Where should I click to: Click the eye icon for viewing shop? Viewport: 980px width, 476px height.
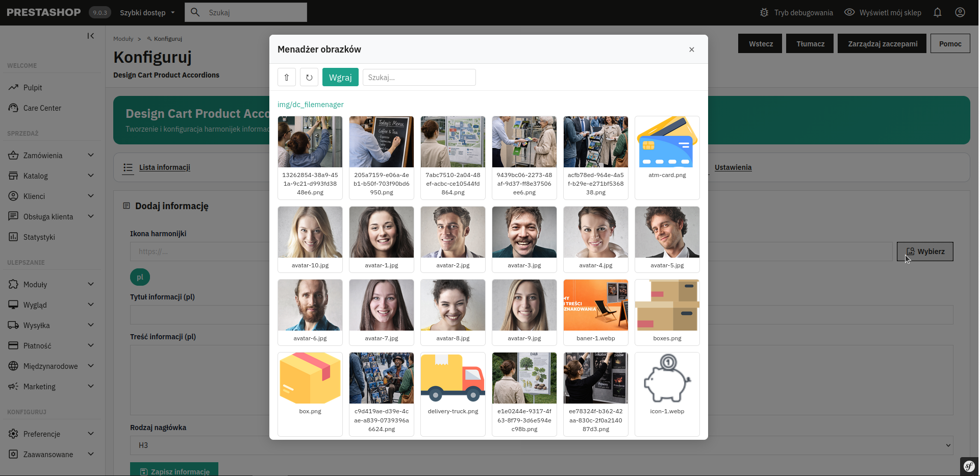pos(849,12)
